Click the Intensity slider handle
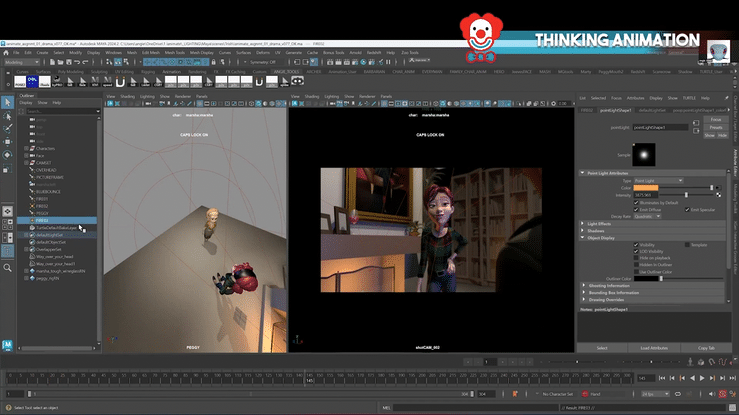This screenshot has width=739, height=415. pyautogui.click(x=686, y=195)
